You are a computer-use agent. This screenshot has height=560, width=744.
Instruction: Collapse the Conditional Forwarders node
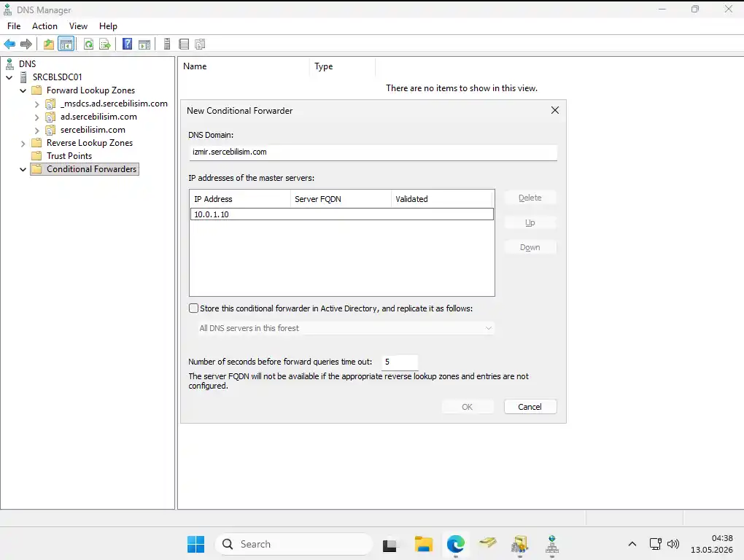tap(23, 169)
